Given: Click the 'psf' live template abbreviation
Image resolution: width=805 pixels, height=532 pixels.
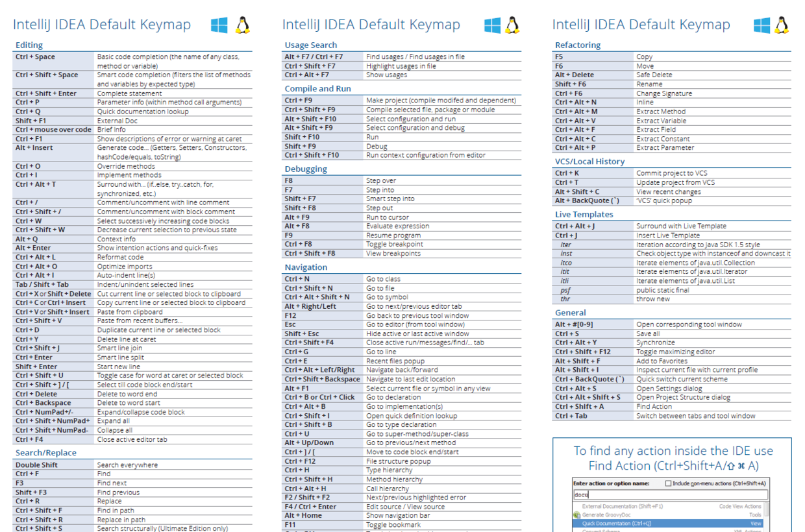Looking at the screenshot, I should point(565,291).
